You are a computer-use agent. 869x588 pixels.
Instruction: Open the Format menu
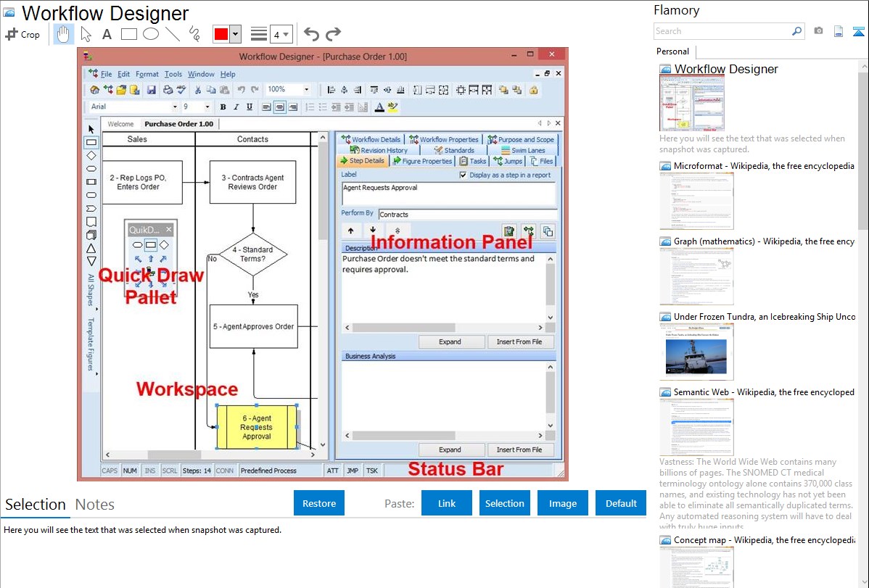pyautogui.click(x=147, y=74)
